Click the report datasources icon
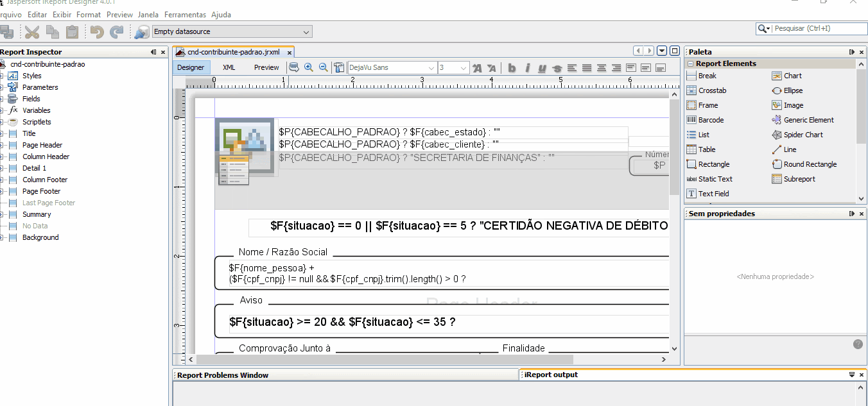868x406 pixels. 141,31
